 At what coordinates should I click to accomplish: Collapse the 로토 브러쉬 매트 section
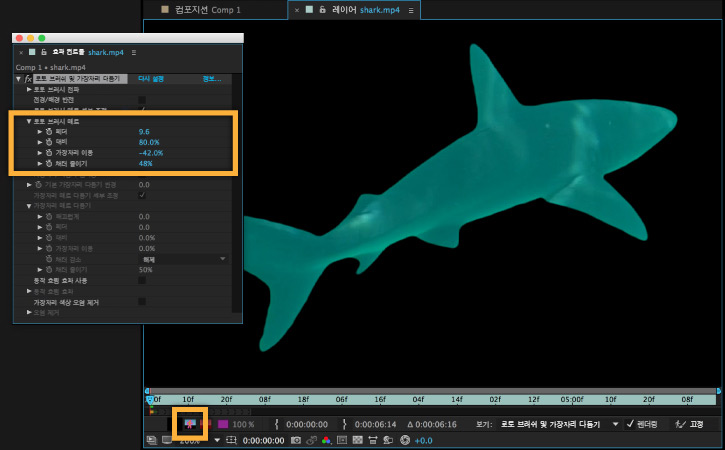29,121
